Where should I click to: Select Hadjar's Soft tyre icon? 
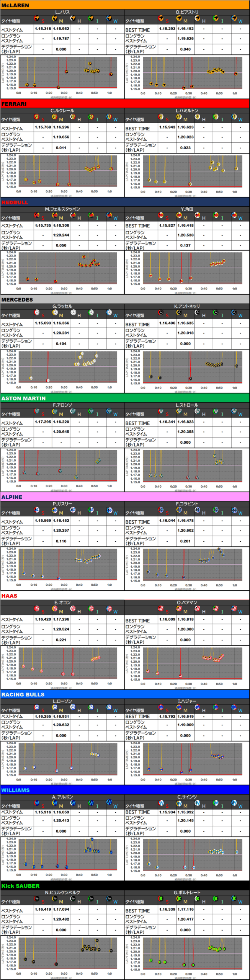(161, 707)
